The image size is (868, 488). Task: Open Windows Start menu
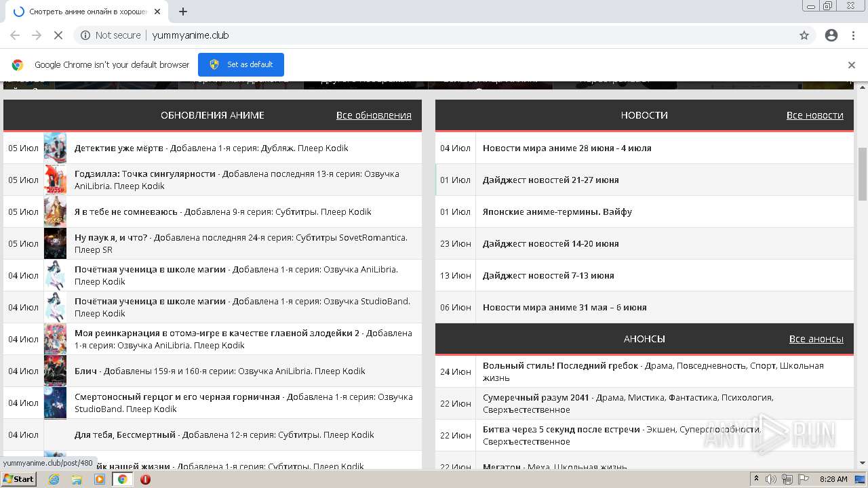point(18,479)
